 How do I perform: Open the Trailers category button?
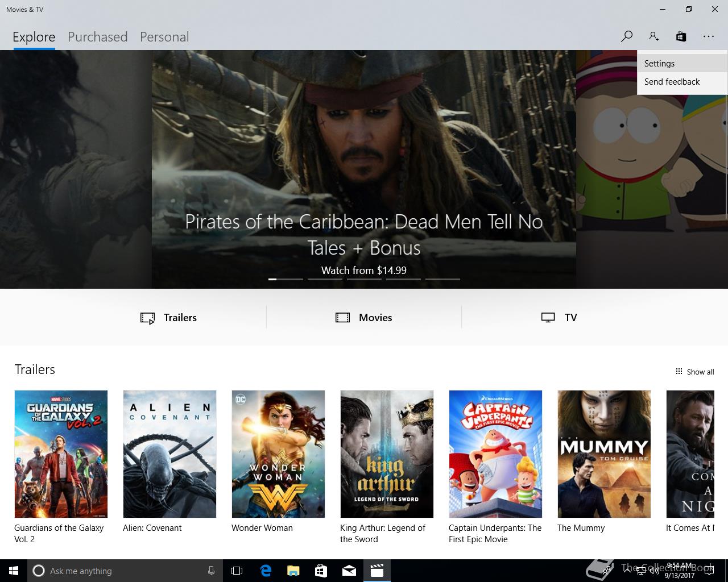pos(169,318)
